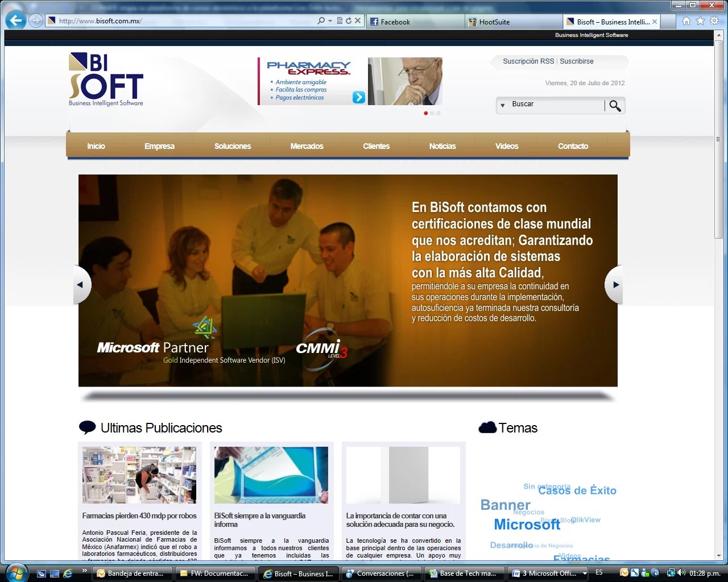
Task: Click the 'Desarrollo' tag in Temas
Action: pos(511,545)
